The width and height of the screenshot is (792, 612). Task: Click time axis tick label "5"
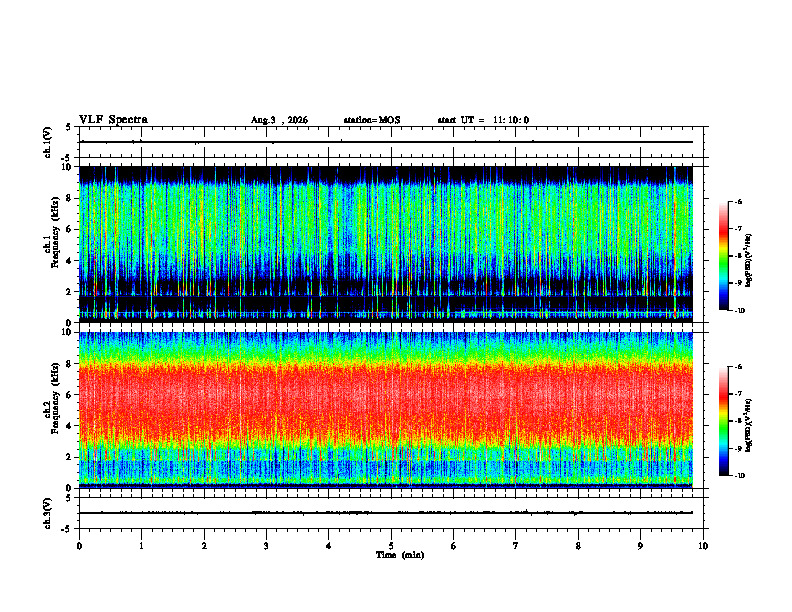[391, 546]
